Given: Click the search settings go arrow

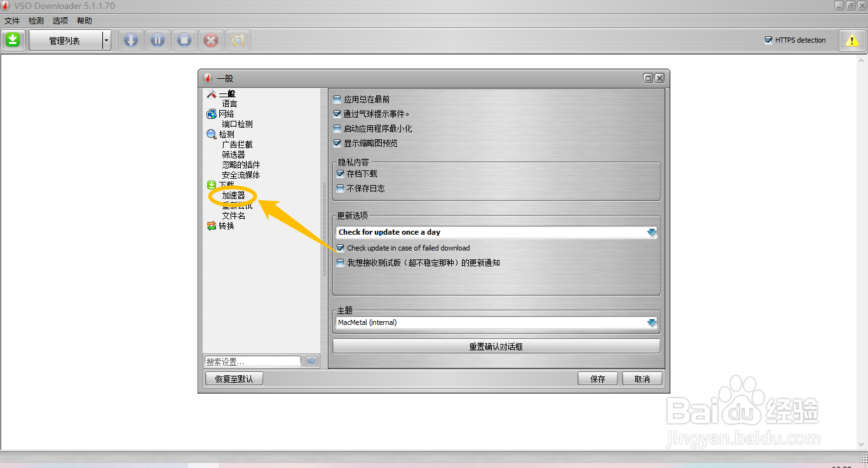Looking at the screenshot, I should point(311,361).
